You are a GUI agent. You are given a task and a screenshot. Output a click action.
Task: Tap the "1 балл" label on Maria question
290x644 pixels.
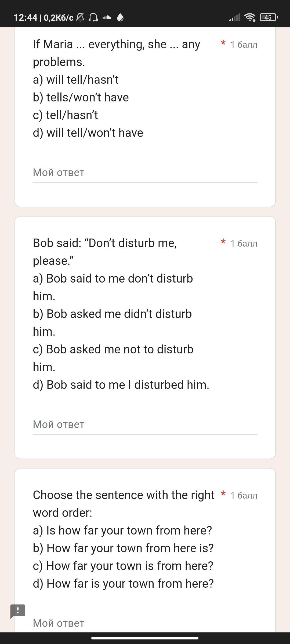(x=244, y=45)
